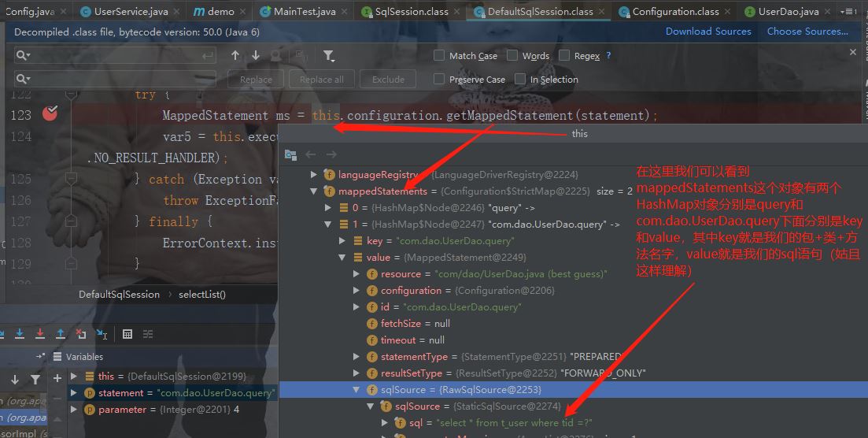This screenshot has width=868, height=438.
Task: Click into the top search input field
Action: point(115,55)
